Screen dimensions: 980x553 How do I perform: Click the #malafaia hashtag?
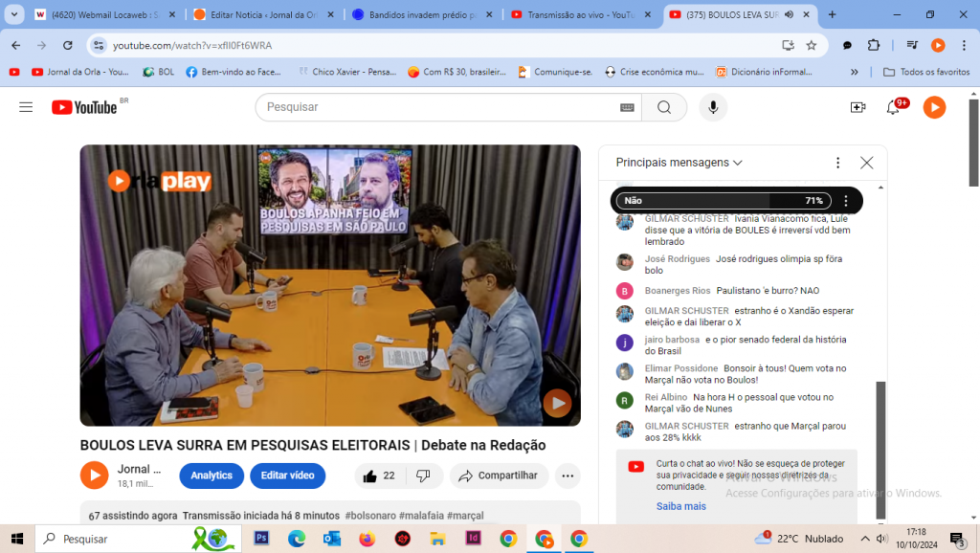pos(421,516)
